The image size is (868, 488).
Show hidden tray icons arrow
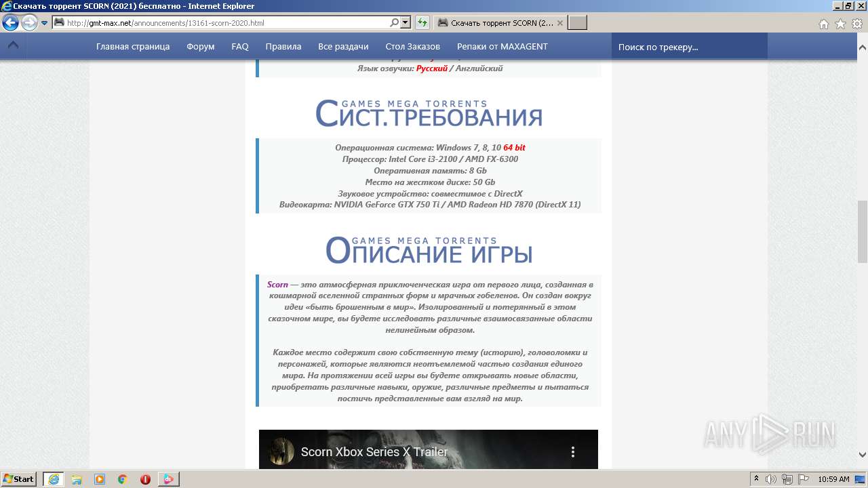[756, 479]
